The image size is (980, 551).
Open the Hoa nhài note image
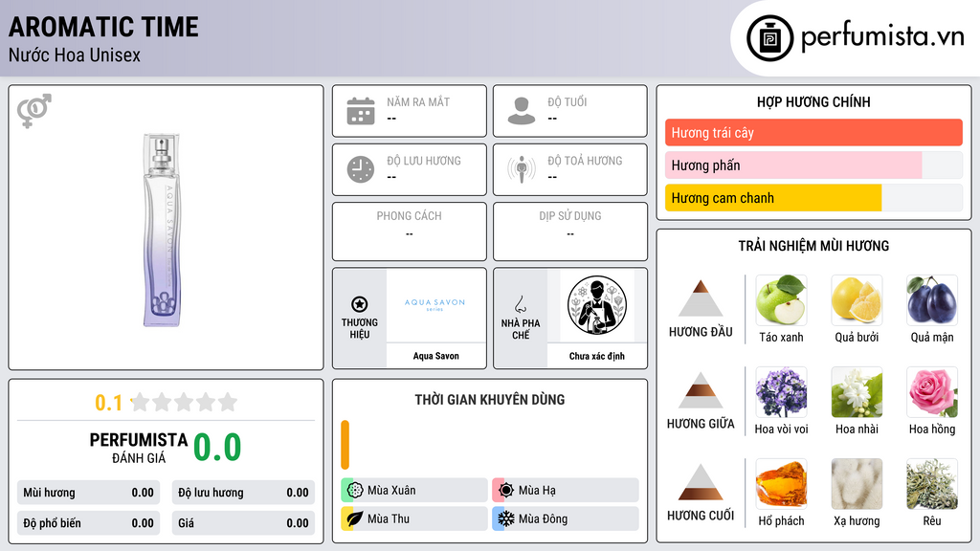(x=857, y=392)
